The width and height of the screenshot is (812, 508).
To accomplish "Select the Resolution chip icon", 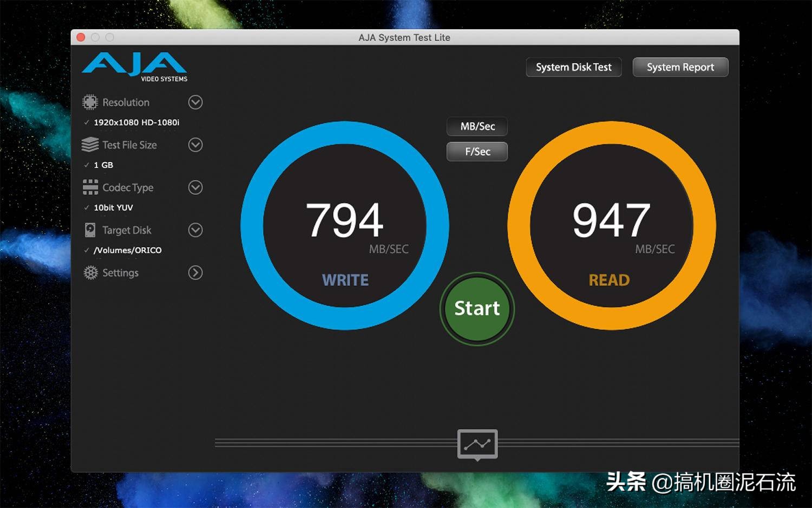I will coord(90,102).
